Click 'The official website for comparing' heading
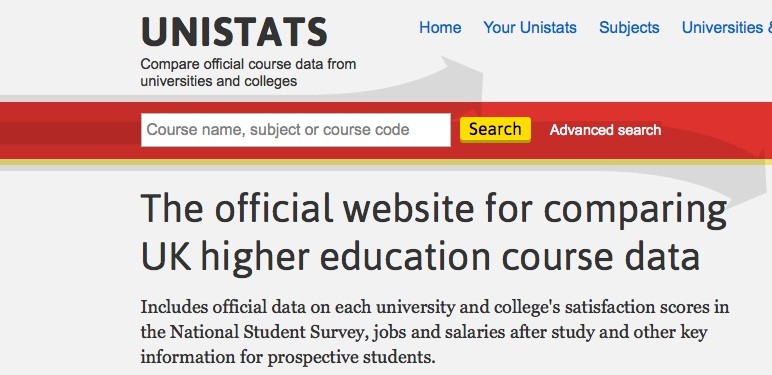Viewport: 772px width, 375px height. (x=433, y=208)
